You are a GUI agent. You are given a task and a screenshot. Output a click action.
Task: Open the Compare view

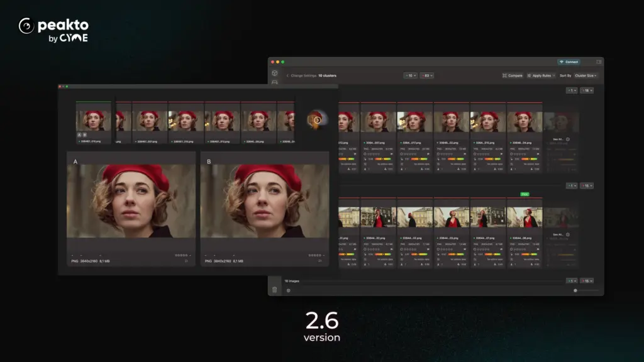click(x=513, y=75)
